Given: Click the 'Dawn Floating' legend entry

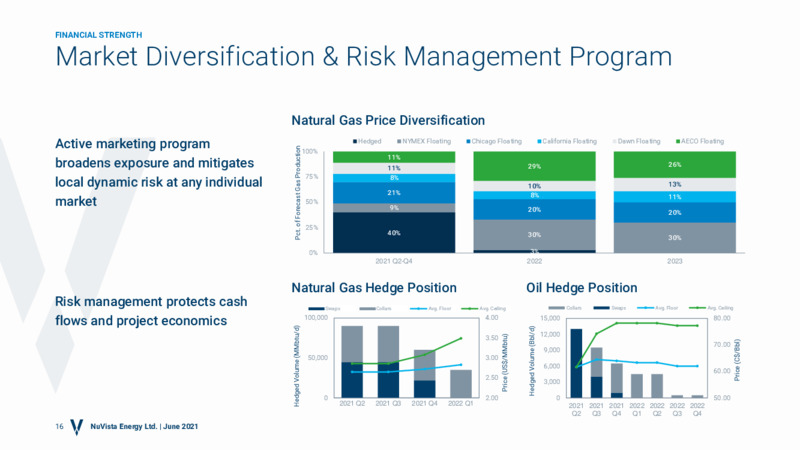Looking at the screenshot, I should [x=636, y=141].
